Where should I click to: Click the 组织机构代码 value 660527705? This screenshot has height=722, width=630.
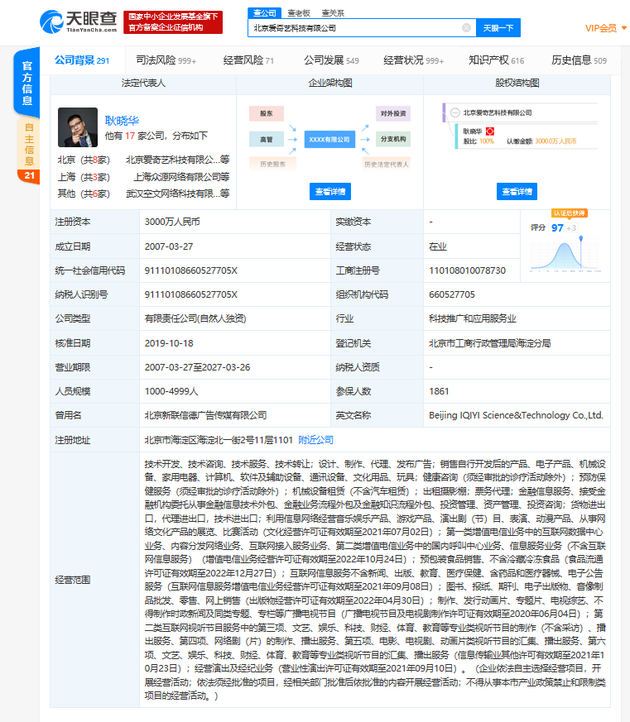[452, 294]
